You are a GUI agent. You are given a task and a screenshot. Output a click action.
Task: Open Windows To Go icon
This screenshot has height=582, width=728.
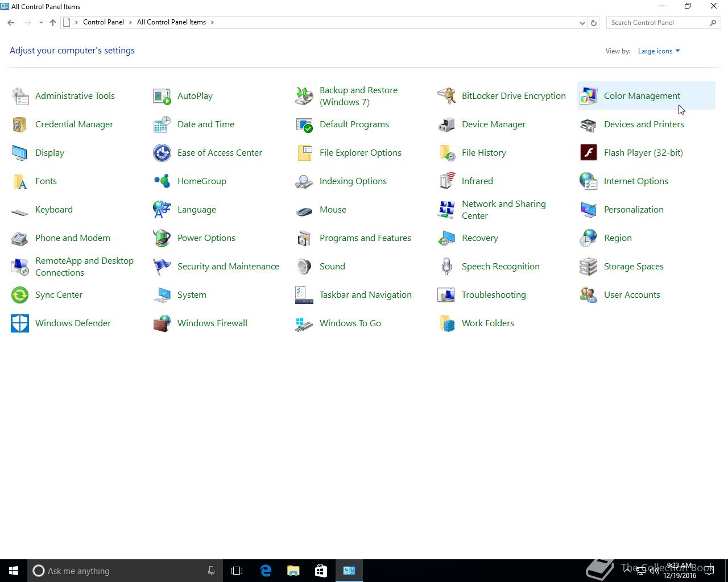[x=304, y=323]
